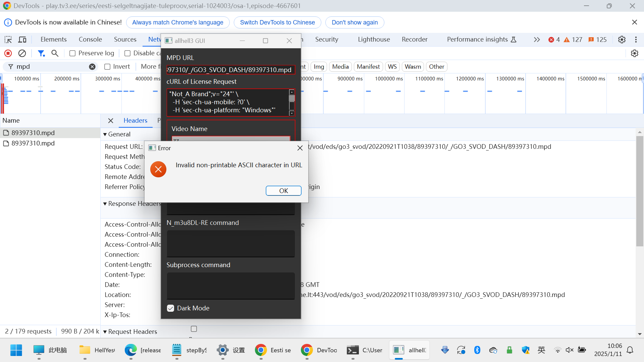644x362 pixels.
Task: Show more DevTools tabs chevron
Action: [537, 40]
